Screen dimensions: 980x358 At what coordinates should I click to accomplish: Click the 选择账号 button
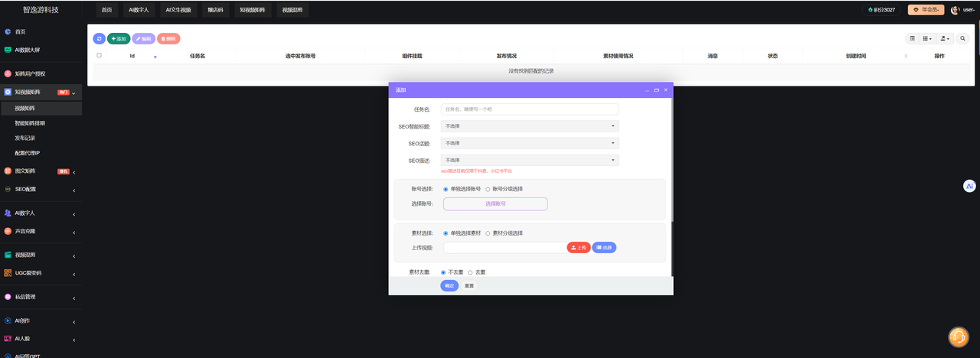click(495, 204)
